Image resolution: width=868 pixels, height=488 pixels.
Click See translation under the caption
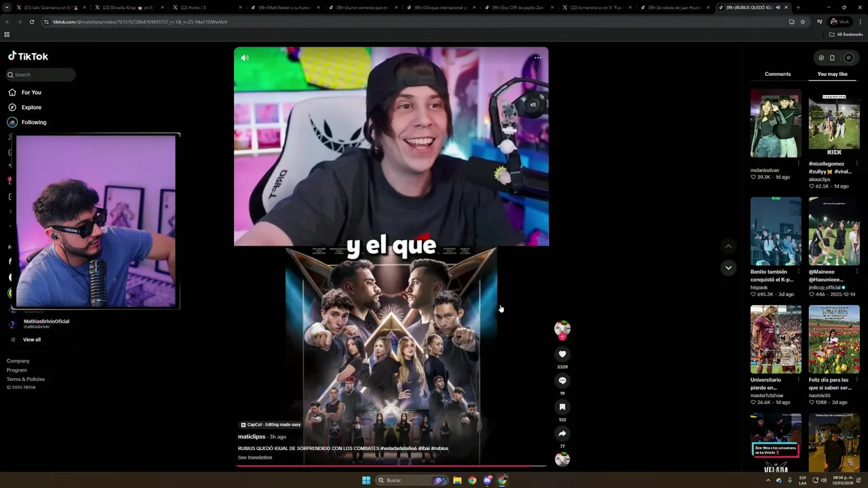pos(255,457)
